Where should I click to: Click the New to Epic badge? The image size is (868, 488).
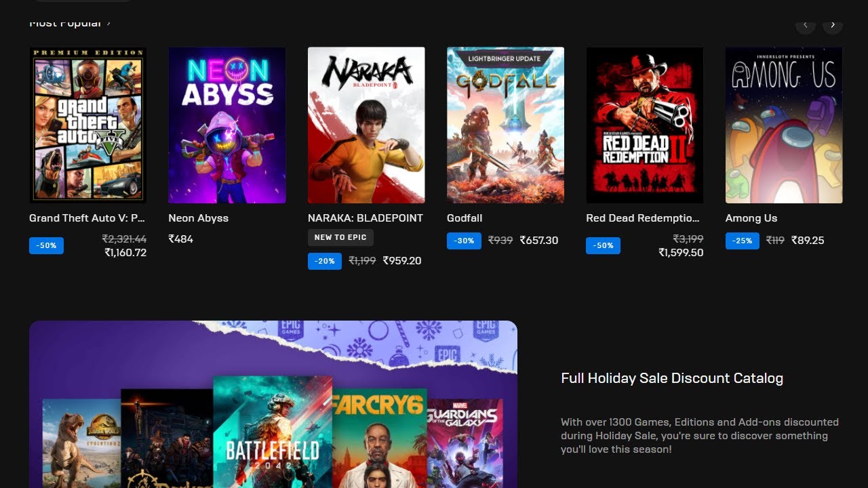[x=340, y=237]
